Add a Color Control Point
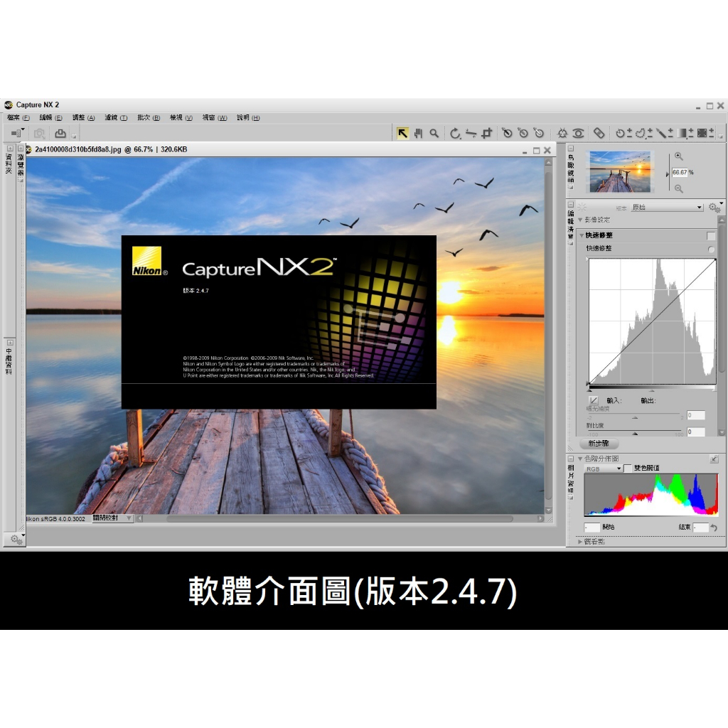The width and height of the screenshot is (728, 728). tap(562, 134)
